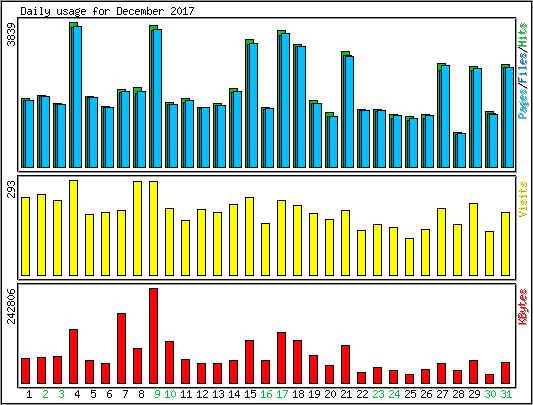This screenshot has width=533, height=405.
Task: Select the yellow visits bar for day 16
Action: [x=265, y=249]
